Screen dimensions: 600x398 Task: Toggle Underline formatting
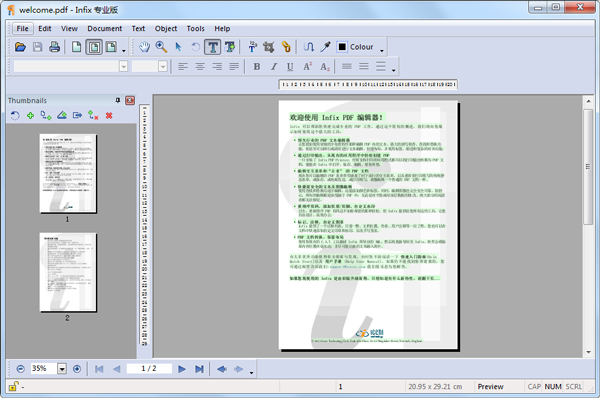coord(290,67)
